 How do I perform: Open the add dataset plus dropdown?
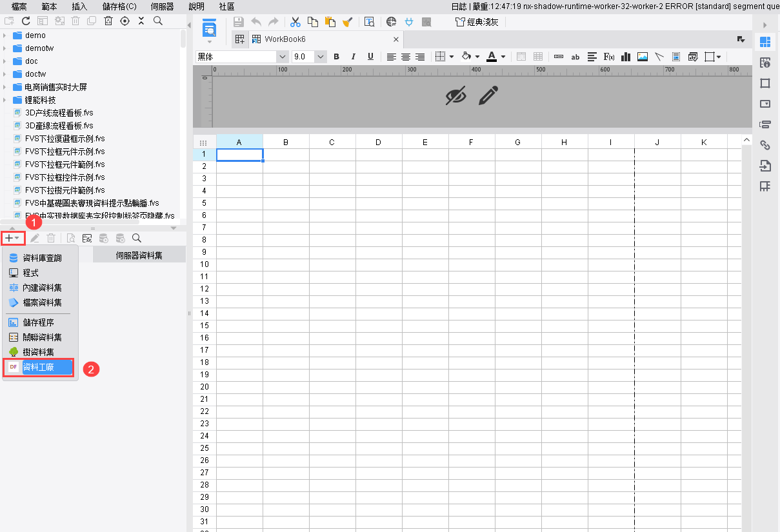(x=12, y=238)
